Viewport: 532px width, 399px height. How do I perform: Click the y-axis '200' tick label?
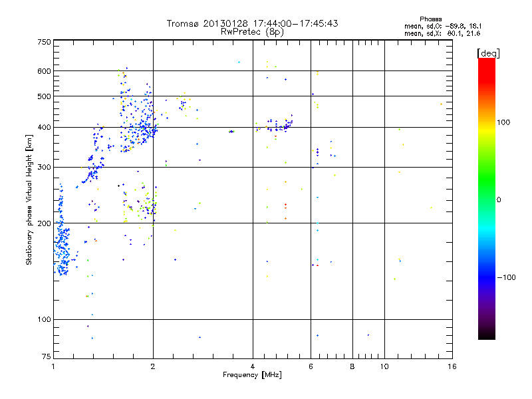(44, 223)
